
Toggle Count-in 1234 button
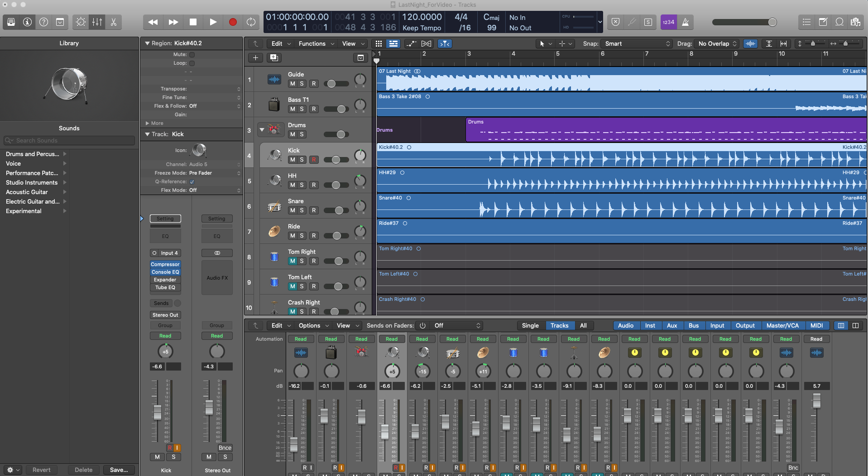pos(668,22)
